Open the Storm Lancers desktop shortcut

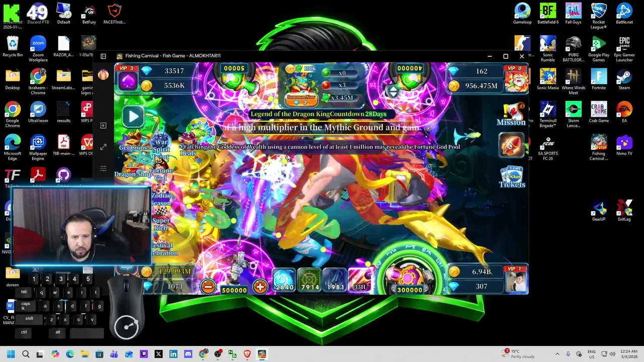click(573, 115)
